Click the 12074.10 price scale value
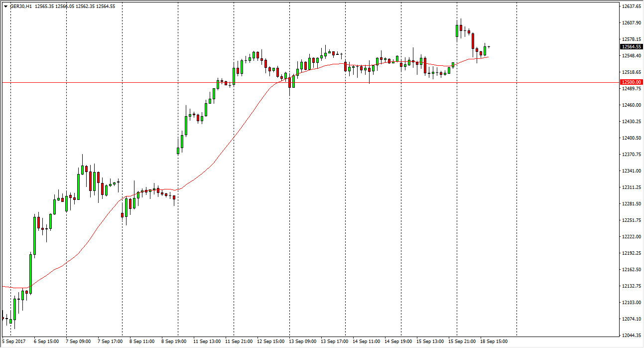Image resolution: width=644 pixels, height=348 pixels. [631, 319]
